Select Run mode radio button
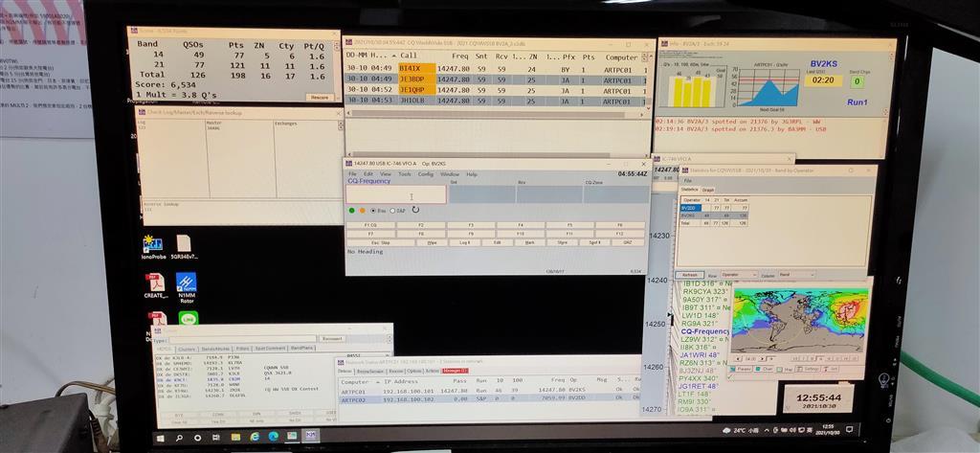Image resolution: width=980 pixels, height=453 pixels. coord(378,211)
